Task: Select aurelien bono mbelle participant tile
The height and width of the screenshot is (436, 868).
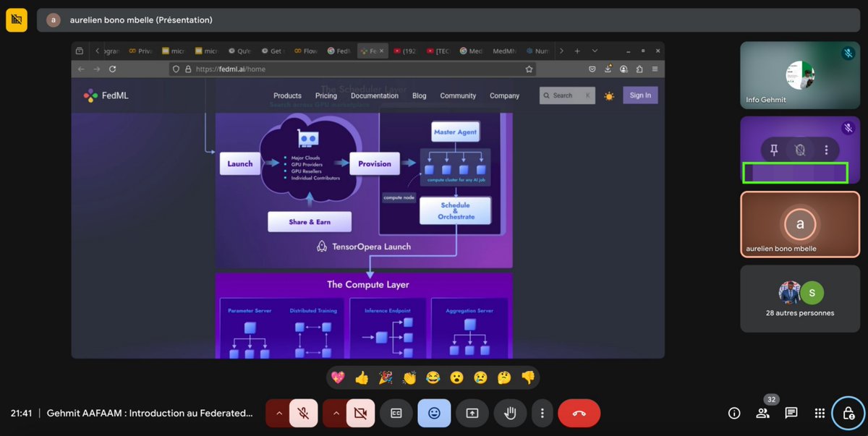Action: pos(800,224)
